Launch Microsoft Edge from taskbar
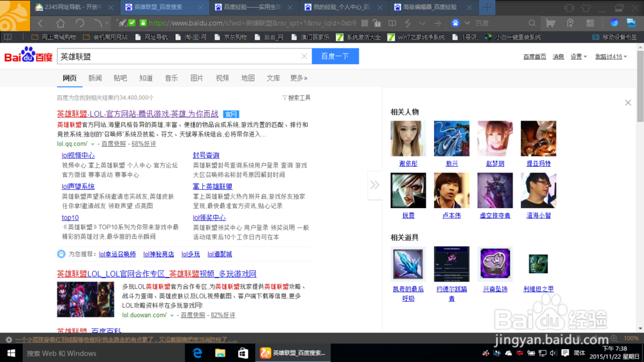This screenshot has height=362, width=644. [198, 353]
